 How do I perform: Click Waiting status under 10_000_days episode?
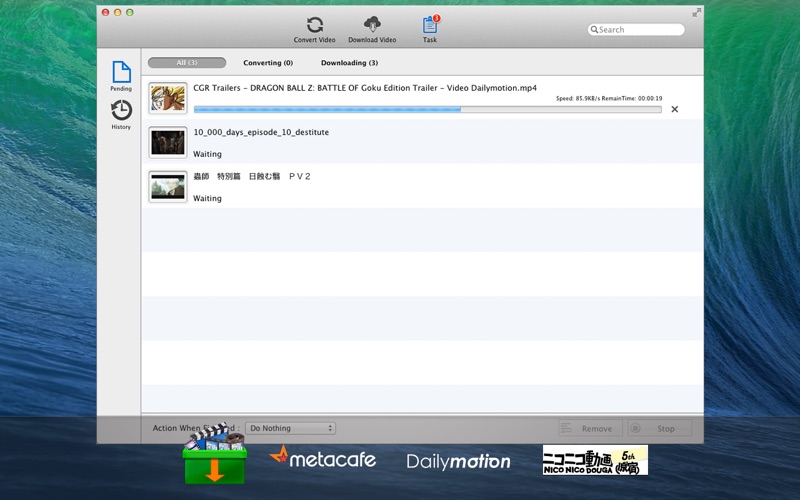pyautogui.click(x=207, y=154)
